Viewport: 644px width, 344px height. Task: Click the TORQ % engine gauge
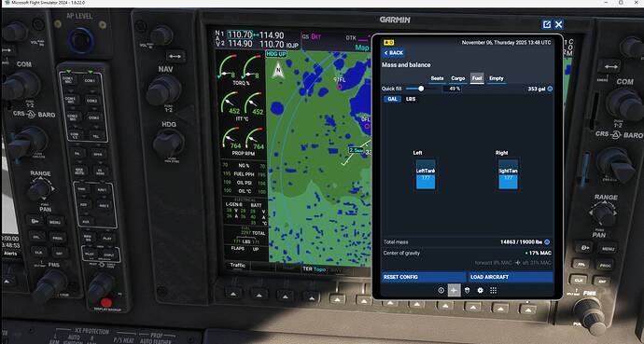[x=242, y=70]
